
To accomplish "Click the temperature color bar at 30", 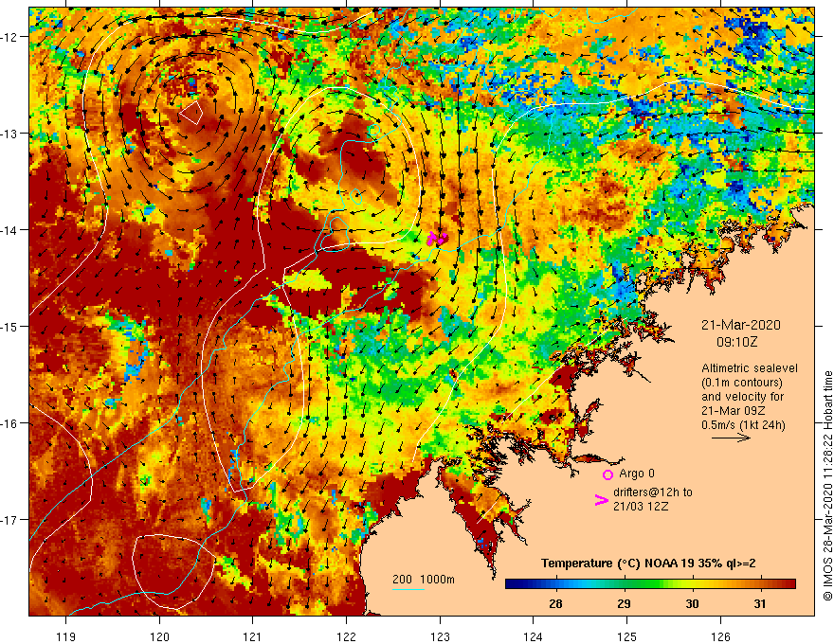I will pyautogui.click(x=692, y=584).
